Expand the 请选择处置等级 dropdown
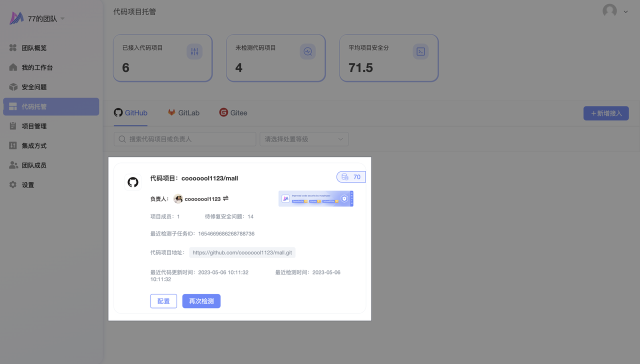640x364 pixels. [x=304, y=139]
